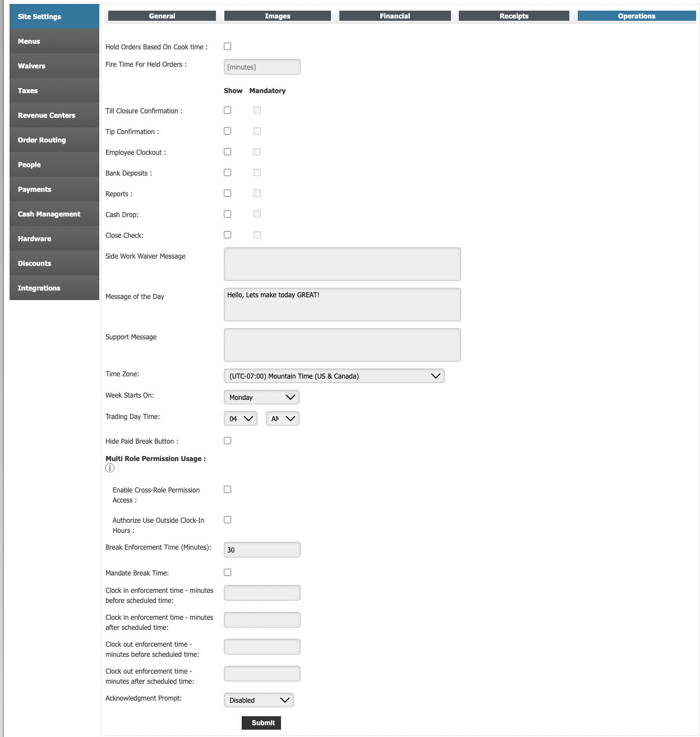
Task: Open Discounts in sidebar
Action: (54, 263)
